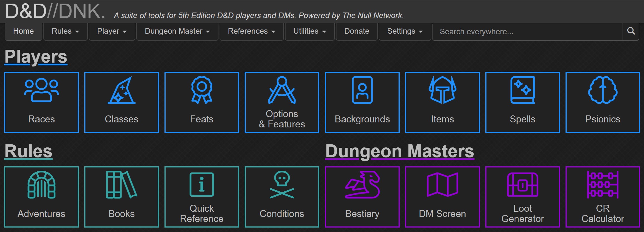This screenshot has height=232, width=644.
Task: Click the 'Loot Generator' label text
Action: 523,213
